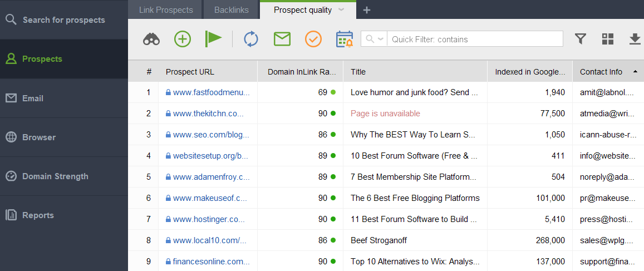Sort by Title column header
The width and height of the screenshot is (644, 271).
tap(415, 72)
